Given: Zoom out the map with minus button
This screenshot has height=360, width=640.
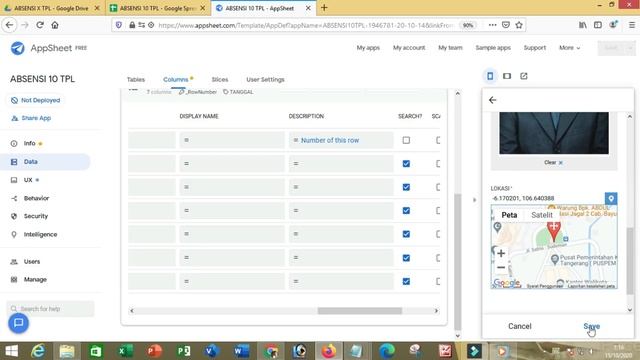Looking at the screenshot, I should (x=501, y=268).
